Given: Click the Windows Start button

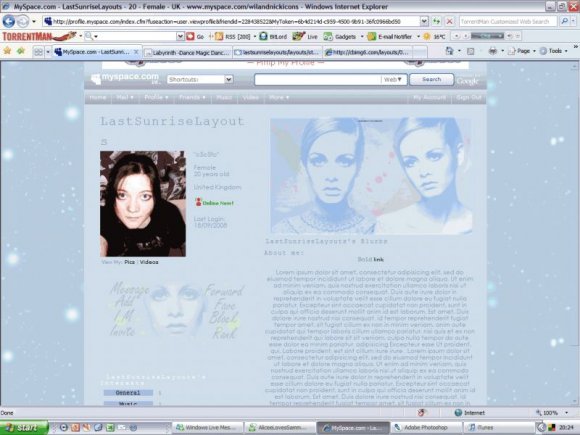Looking at the screenshot, I should (x=24, y=428).
